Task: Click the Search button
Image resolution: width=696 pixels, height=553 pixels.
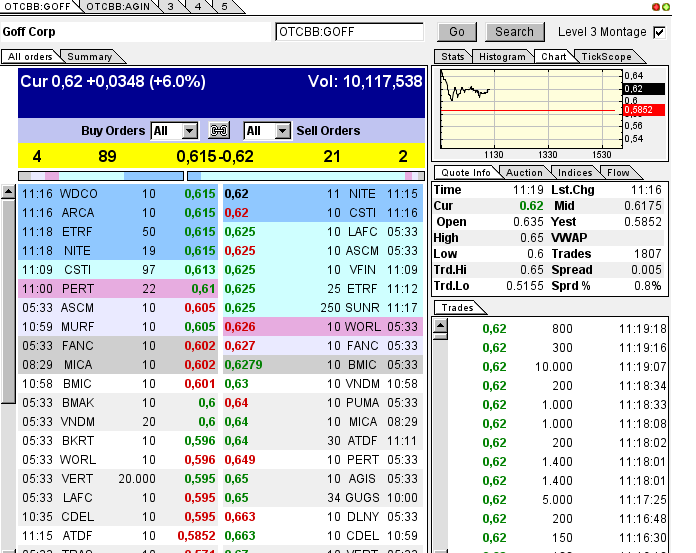Action: (x=515, y=32)
